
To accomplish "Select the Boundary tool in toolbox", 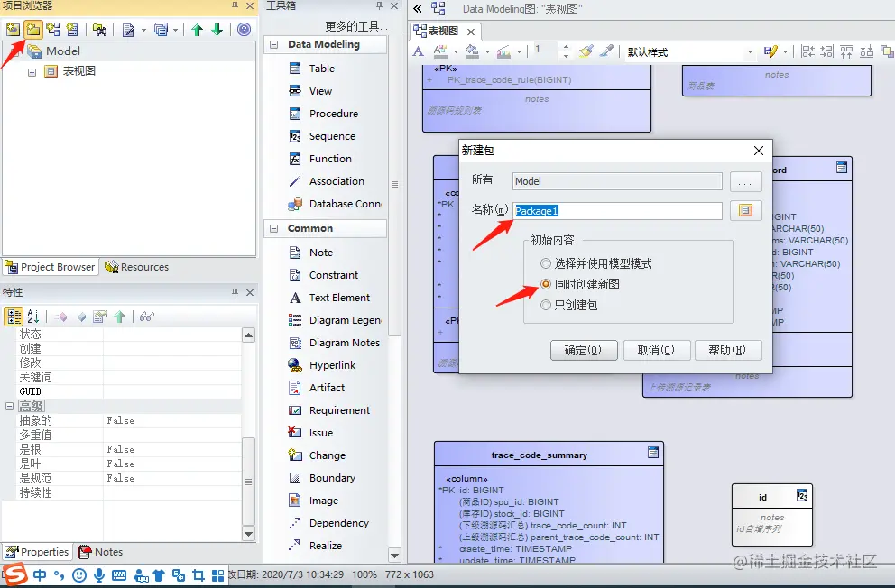I will (332, 478).
